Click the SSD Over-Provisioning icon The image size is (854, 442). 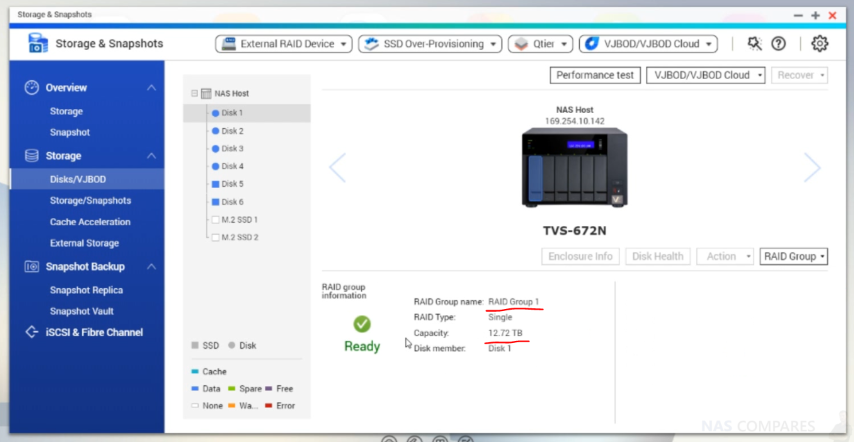[x=371, y=44]
